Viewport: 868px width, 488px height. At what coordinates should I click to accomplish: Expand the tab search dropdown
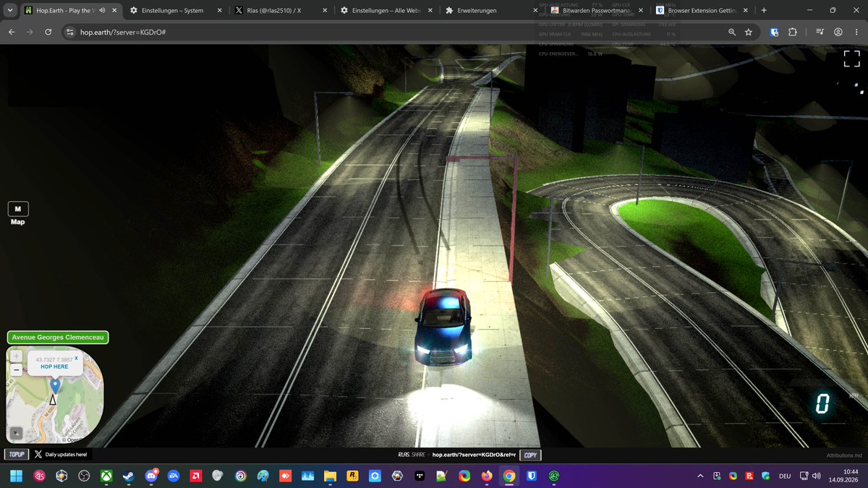(x=9, y=11)
